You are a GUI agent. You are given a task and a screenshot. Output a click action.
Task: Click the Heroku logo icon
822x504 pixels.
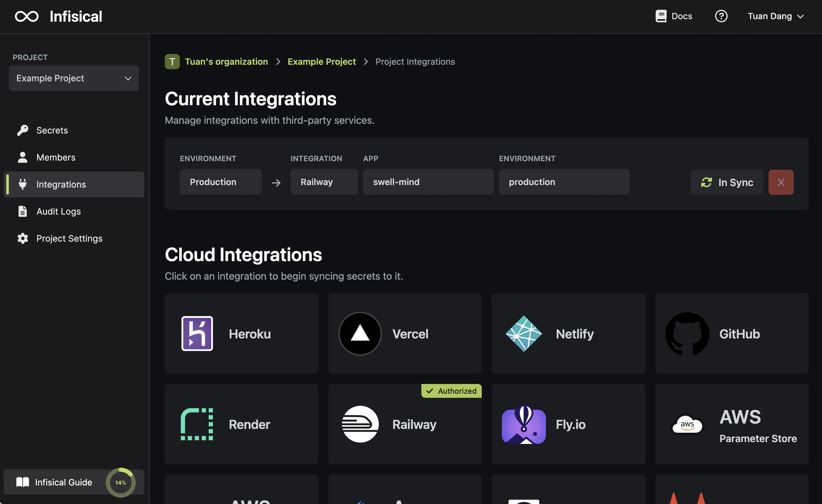(197, 334)
